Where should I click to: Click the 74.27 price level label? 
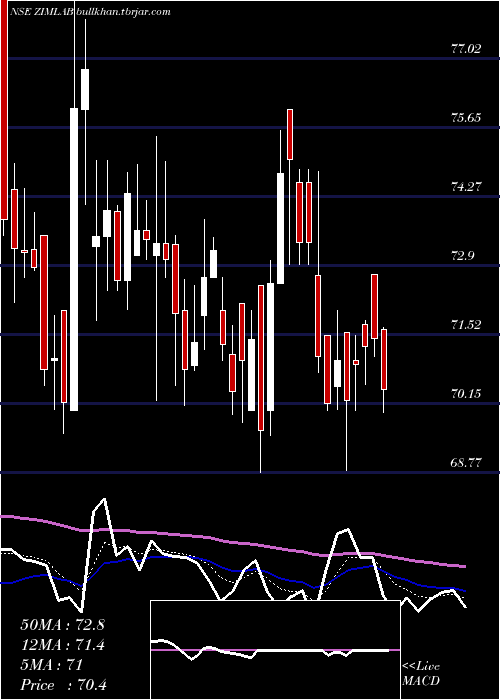point(467,187)
